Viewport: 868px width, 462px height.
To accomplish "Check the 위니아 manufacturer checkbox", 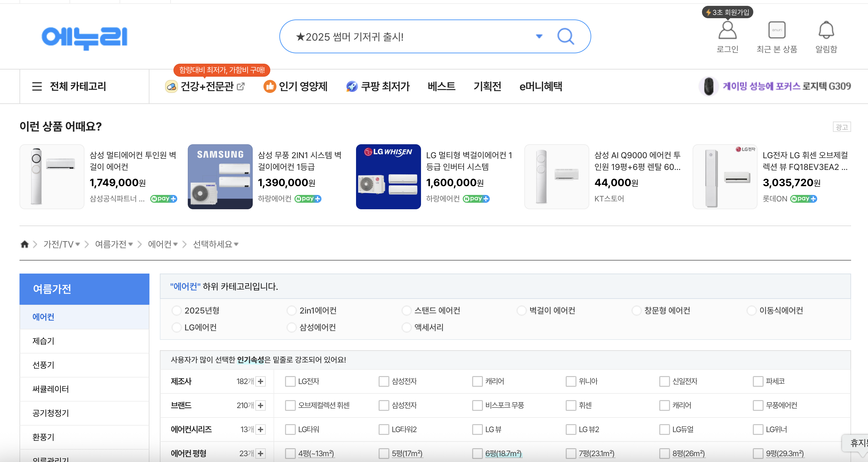I will [571, 381].
